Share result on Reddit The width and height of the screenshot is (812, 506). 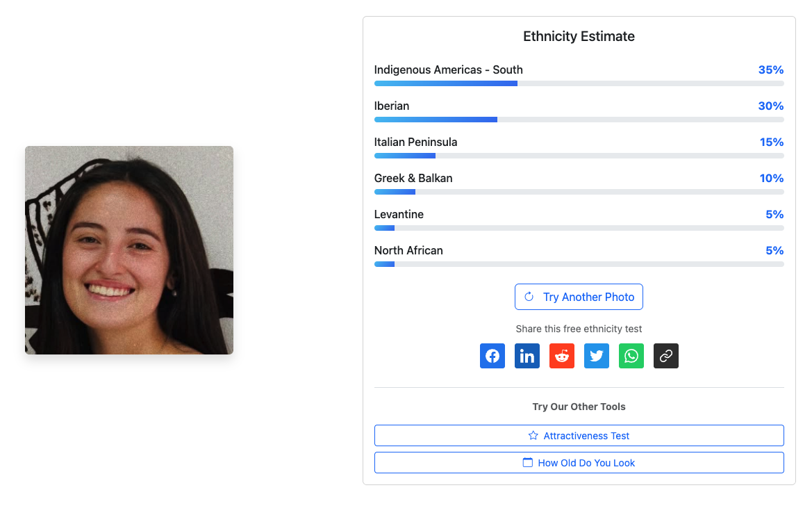(562, 356)
